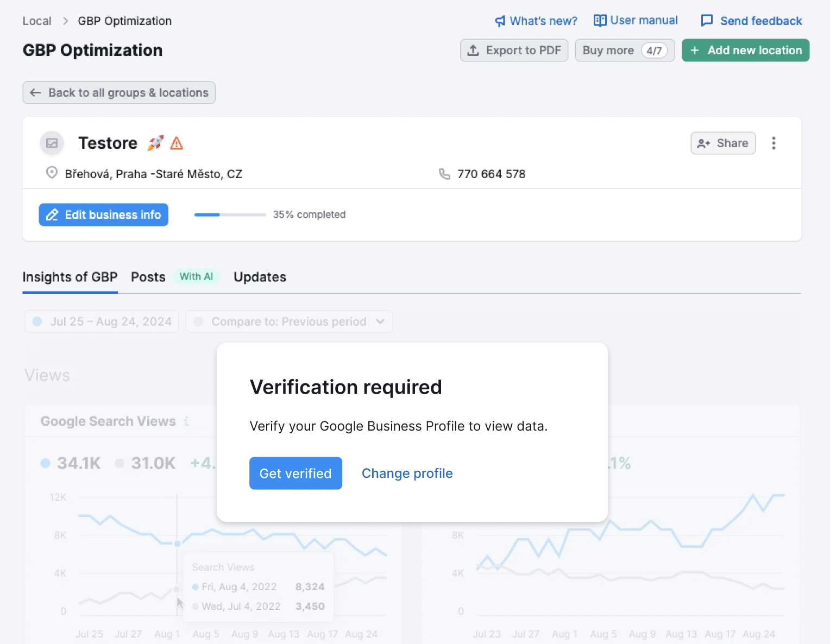
Task: Click the Google Search Views info icon
Action: click(x=187, y=421)
